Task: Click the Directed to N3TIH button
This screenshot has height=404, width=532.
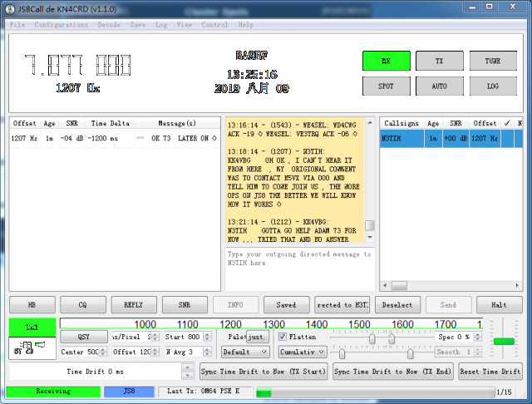Action: pyautogui.click(x=342, y=304)
